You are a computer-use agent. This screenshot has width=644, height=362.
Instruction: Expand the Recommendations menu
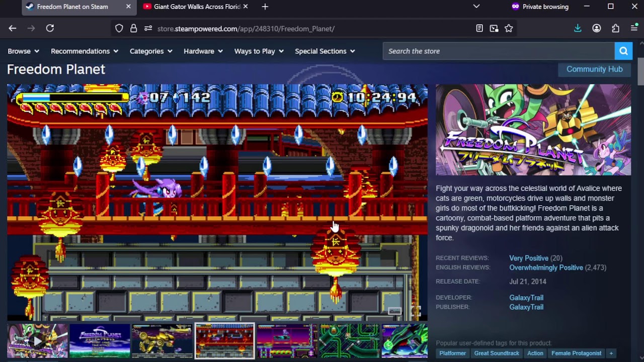[85, 51]
